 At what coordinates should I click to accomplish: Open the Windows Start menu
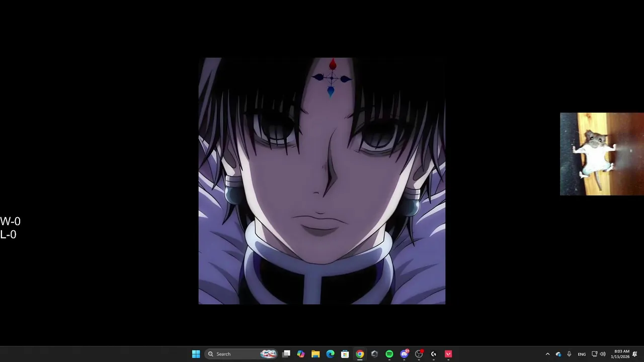coord(196,354)
